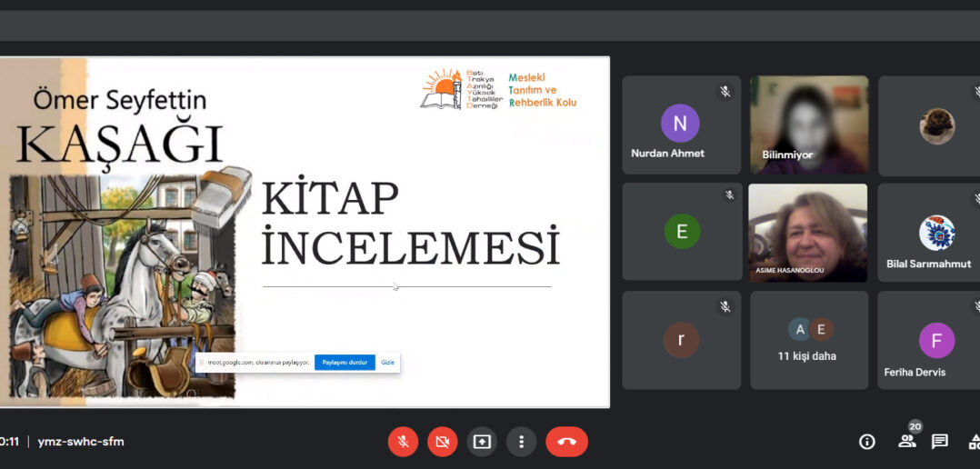Click 'Paylaşımı durdur' stop sharing button
This screenshot has width=980, height=469.
345,363
